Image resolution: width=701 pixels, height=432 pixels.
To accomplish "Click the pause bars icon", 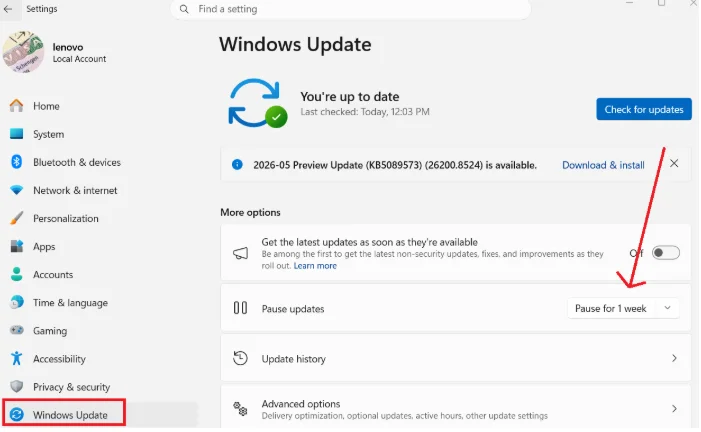I will [x=241, y=308].
